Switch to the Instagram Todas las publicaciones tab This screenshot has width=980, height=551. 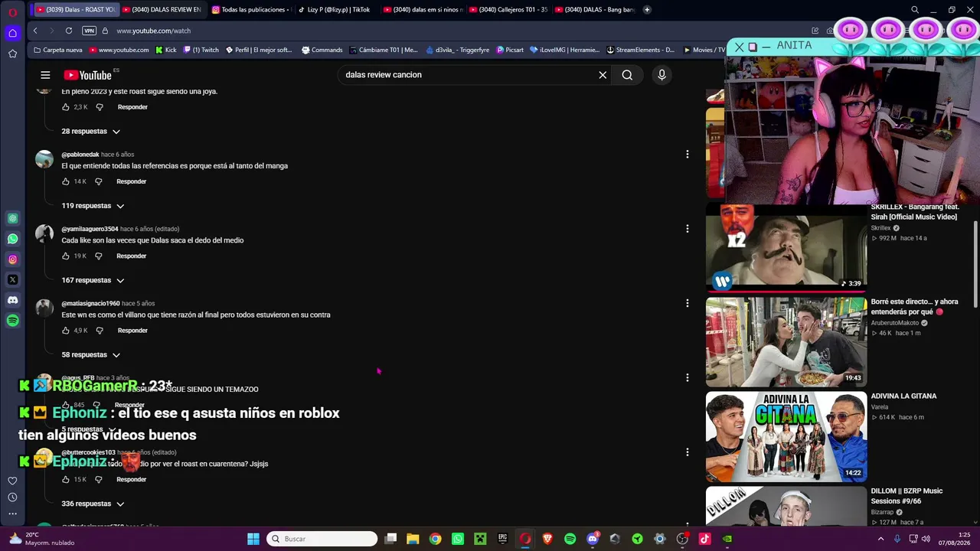[250, 10]
